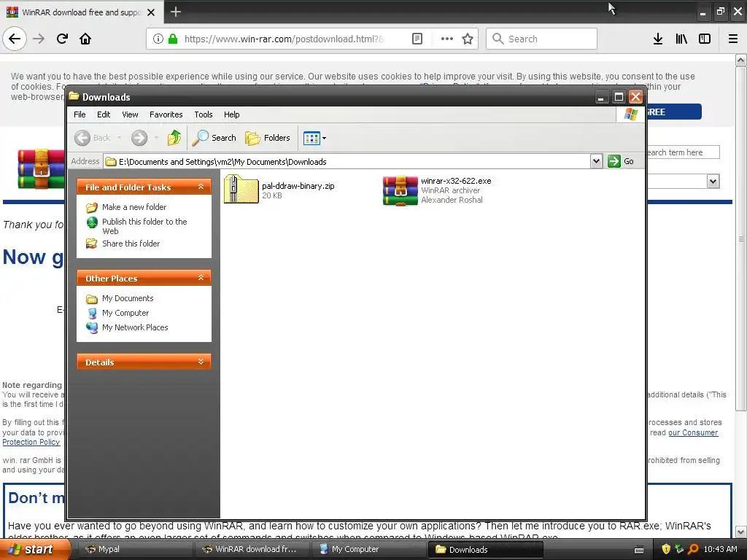The width and height of the screenshot is (747, 560).
Task: Toggle Firefox sidebar icon
Action: [x=705, y=39]
